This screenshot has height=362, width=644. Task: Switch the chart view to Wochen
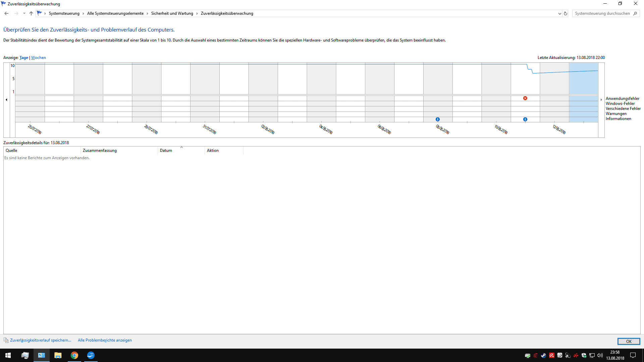(x=39, y=58)
